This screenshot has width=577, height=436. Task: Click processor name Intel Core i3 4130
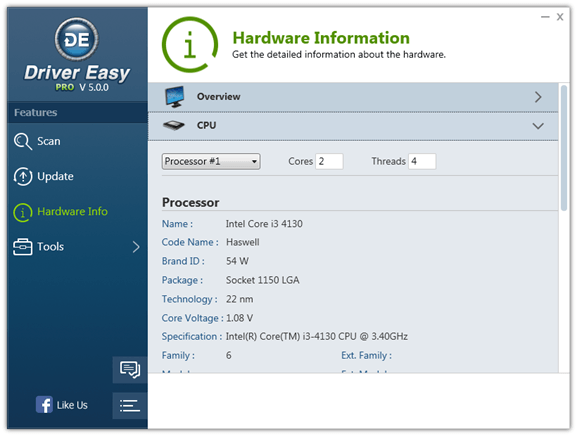click(264, 224)
